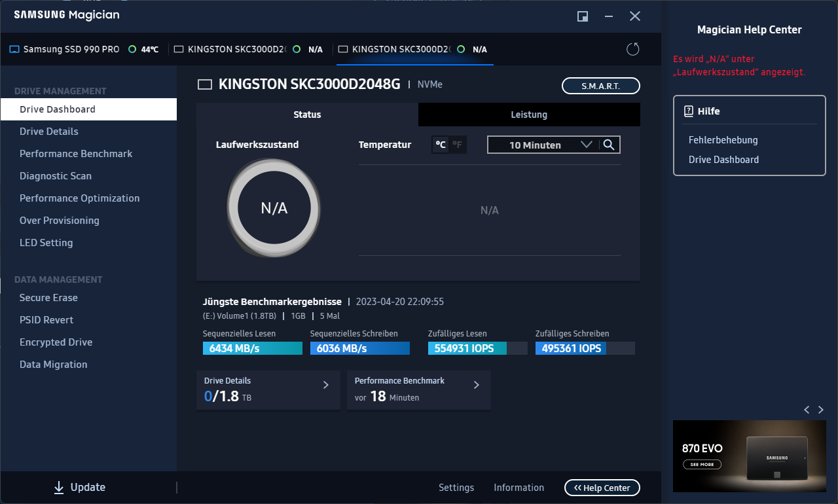Click the Samsung SSD 990 PRO drive icon
838x504 pixels.
[x=14, y=49]
